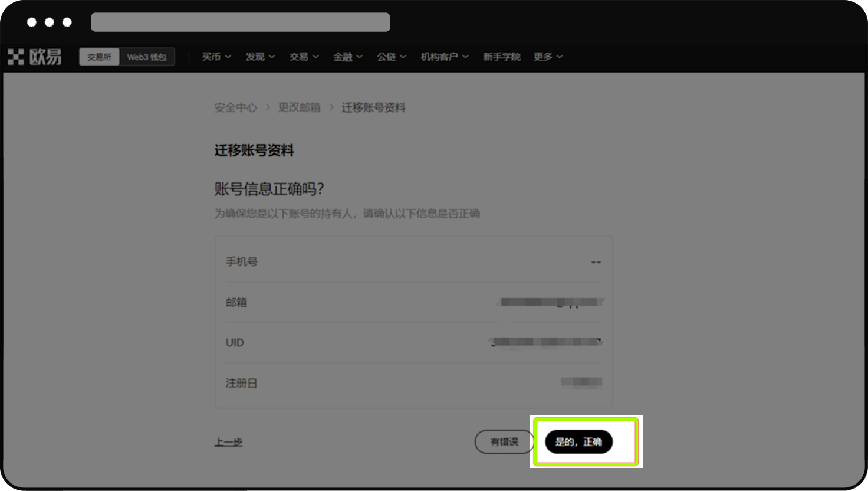Open the 发现 dropdown menu
Image resolution: width=868 pixels, height=491 pixels.
260,57
